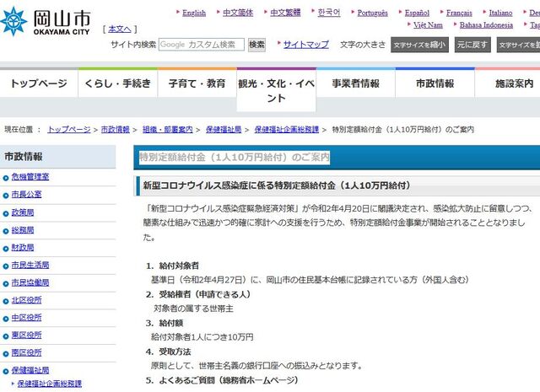Select Italiano language link
Screen dimensions: 540x392
point(500,13)
